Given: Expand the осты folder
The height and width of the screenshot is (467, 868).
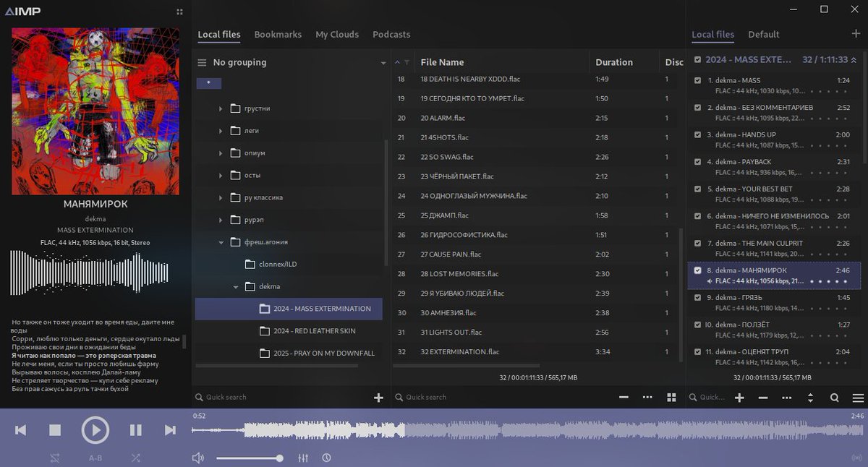Looking at the screenshot, I should point(221,176).
